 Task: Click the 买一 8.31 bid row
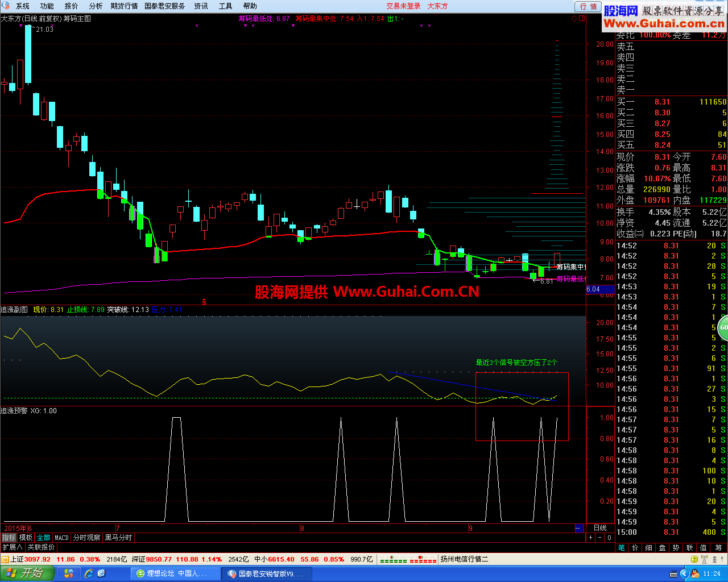point(672,102)
